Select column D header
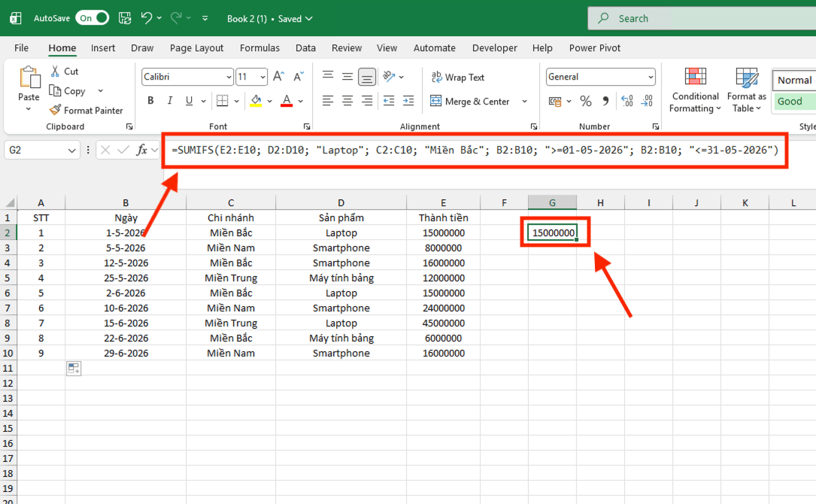816x504 pixels. click(341, 202)
